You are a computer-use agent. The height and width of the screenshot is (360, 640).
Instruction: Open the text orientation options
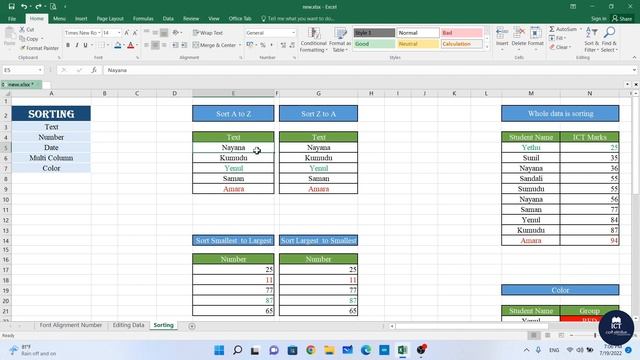click(176, 33)
